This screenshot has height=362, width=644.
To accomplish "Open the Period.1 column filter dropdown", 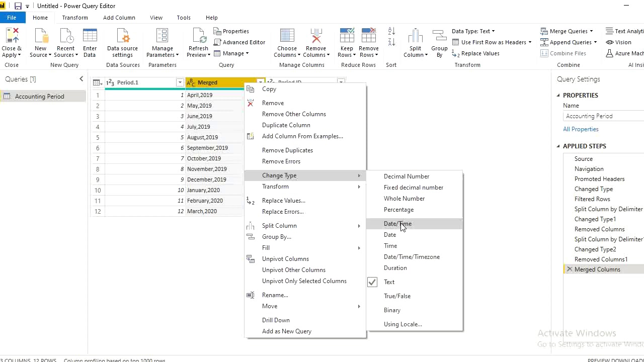I will [180, 82].
